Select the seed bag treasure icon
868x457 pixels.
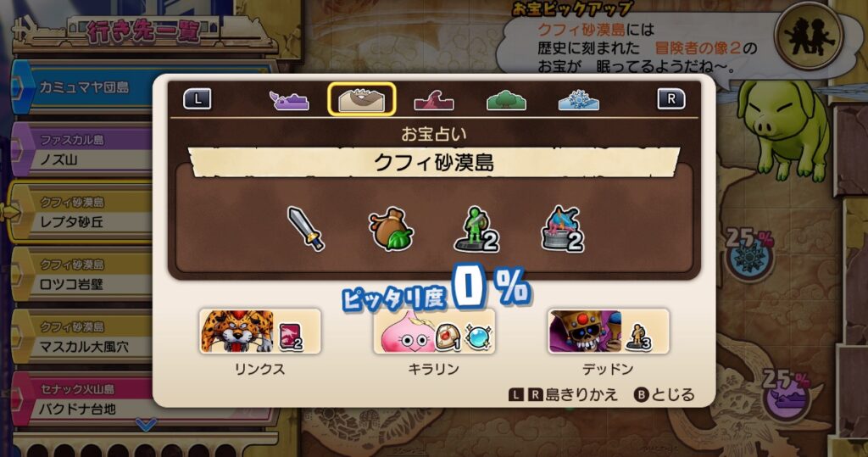click(x=390, y=230)
